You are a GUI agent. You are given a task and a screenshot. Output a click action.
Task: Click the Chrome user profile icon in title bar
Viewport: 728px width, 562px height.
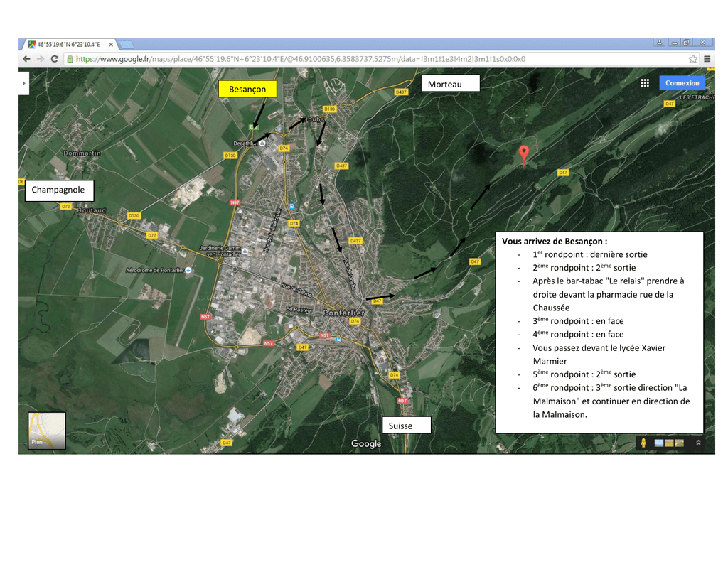pyautogui.click(x=659, y=42)
